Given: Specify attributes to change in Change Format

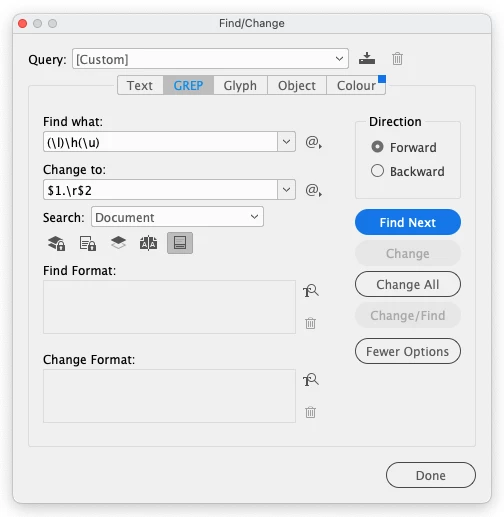Looking at the screenshot, I should [311, 380].
